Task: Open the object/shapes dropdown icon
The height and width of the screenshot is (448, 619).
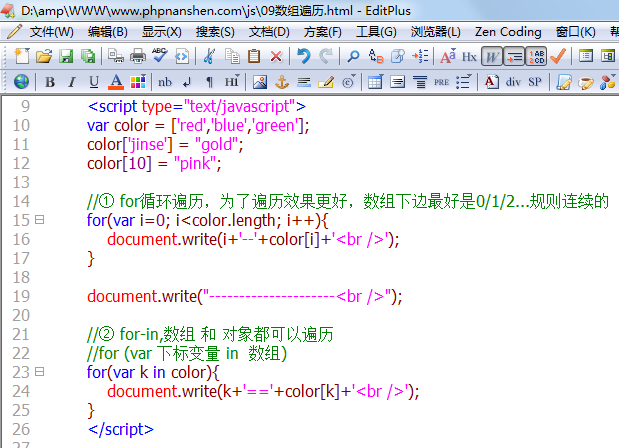Action: [x=608, y=82]
